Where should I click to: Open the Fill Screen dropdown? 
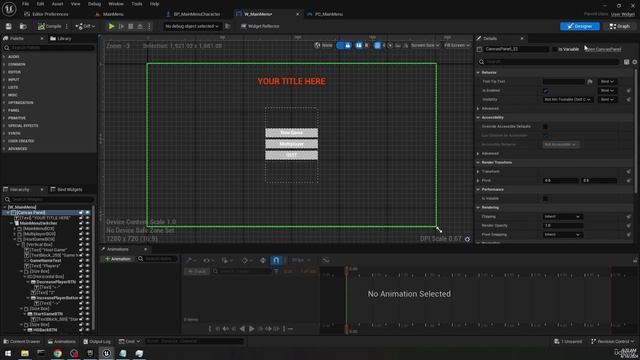coord(457,45)
